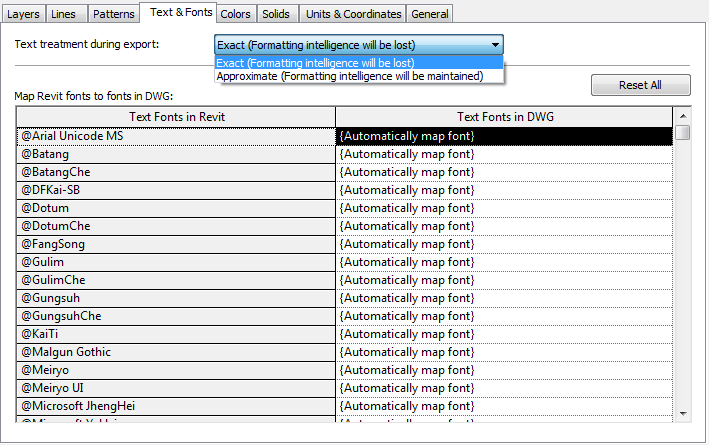Viewport: 709px width, 445px height.
Task: Select the @Meiryo font row
Action: point(176,370)
